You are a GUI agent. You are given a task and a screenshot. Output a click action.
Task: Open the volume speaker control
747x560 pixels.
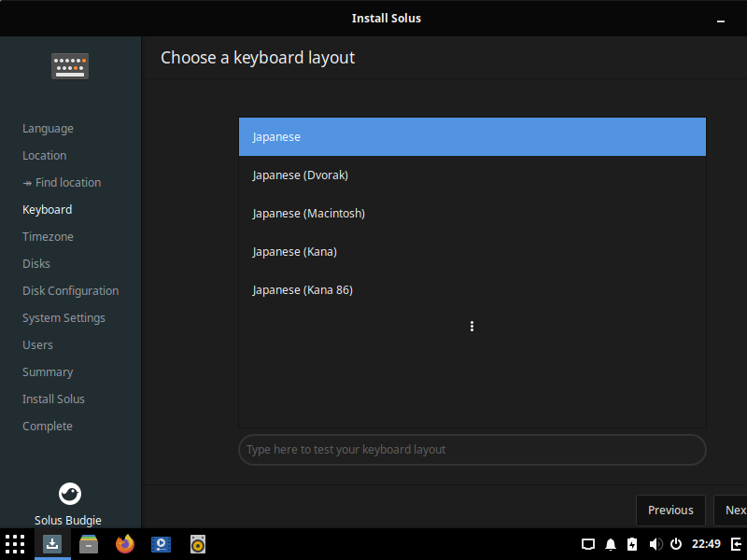coord(655,544)
